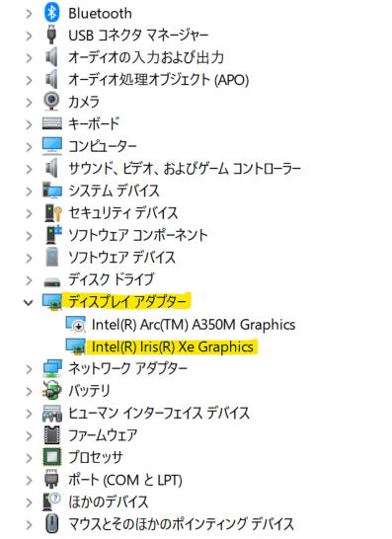392x539 pixels.
Task: Click the battery icon beside バッテリ
Action: 52,391
